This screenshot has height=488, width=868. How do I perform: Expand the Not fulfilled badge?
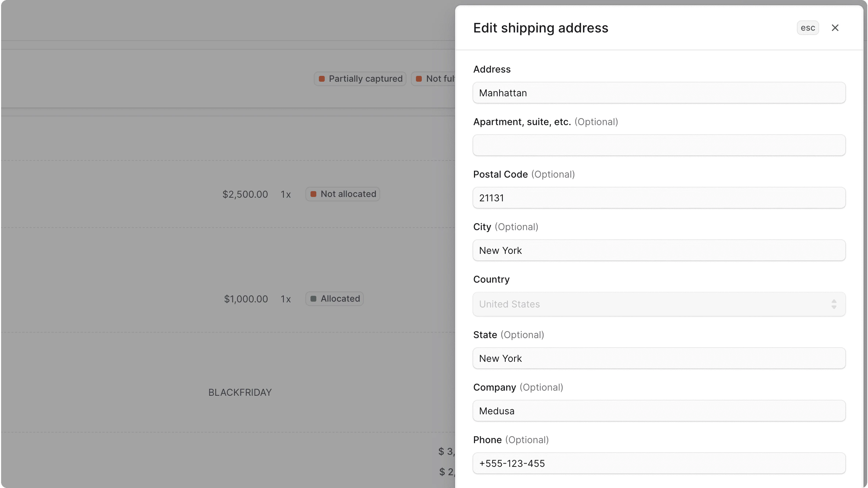[436, 78]
